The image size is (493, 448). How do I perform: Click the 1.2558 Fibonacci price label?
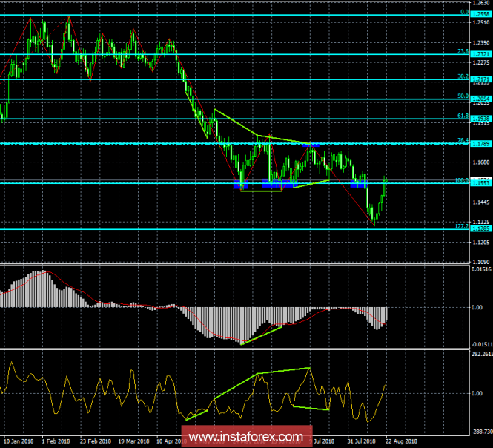(x=481, y=14)
